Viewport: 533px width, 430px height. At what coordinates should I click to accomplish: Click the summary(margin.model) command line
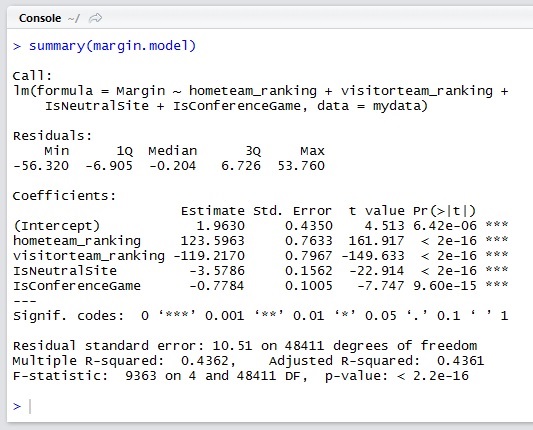click(113, 46)
